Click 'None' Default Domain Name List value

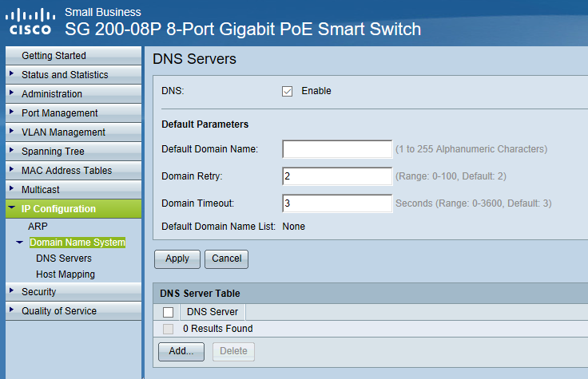(294, 227)
